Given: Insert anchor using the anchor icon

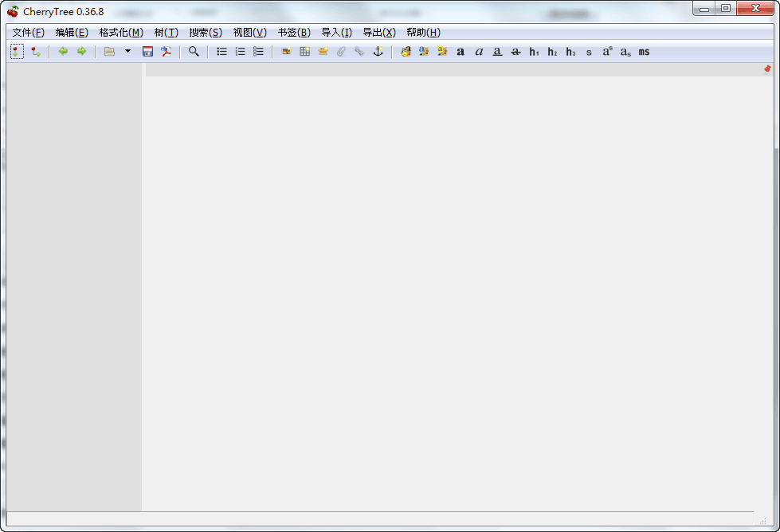Looking at the screenshot, I should [x=378, y=52].
